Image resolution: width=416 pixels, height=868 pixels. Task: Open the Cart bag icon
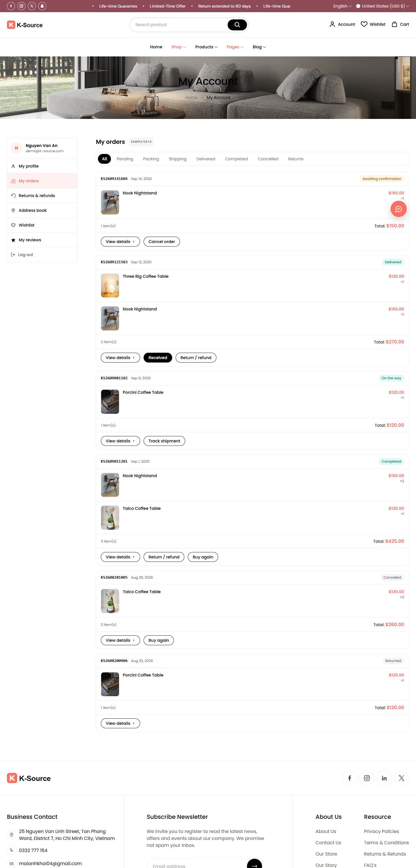click(x=394, y=24)
